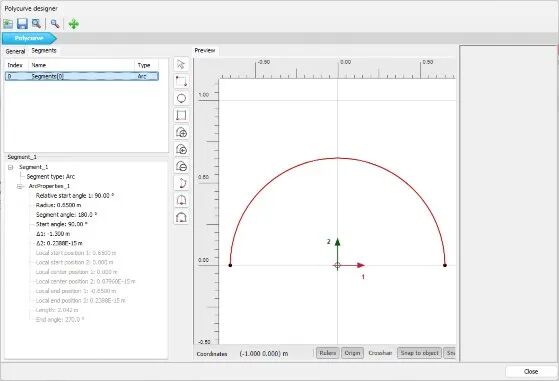Viewport: 559px width, 381px height.
Task: Click the right endpoint dot of the arc
Action: click(445, 265)
